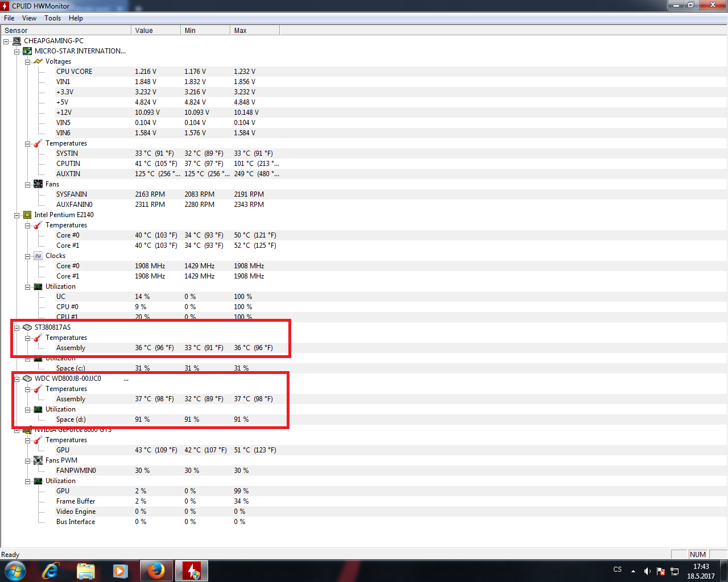Click the thermometer icon above the SYSTIN row

click(x=38, y=143)
